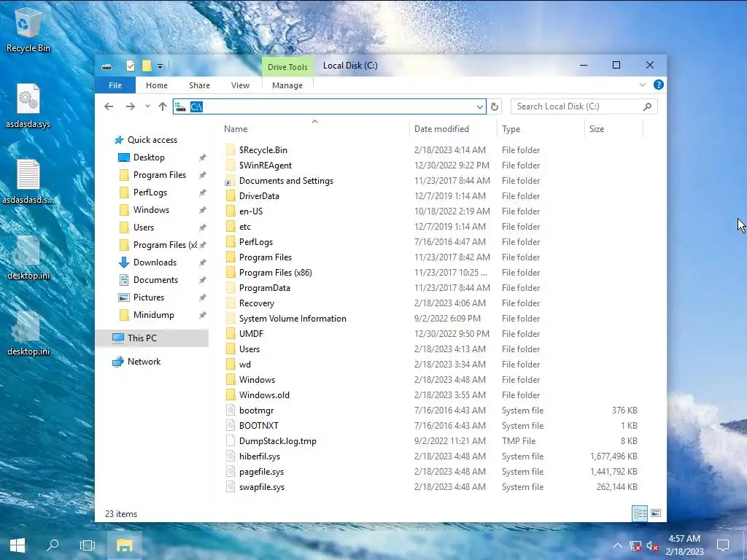Open the Windows Start menu
The width and height of the screenshot is (747, 560).
pyautogui.click(x=18, y=545)
